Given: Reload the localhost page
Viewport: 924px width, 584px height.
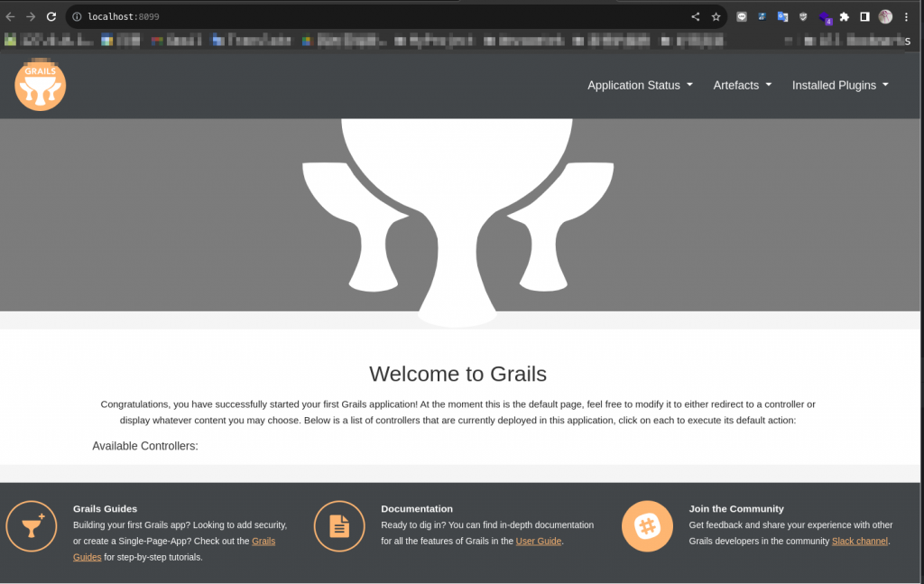Looking at the screenshot, I should [x=51, y=16].
